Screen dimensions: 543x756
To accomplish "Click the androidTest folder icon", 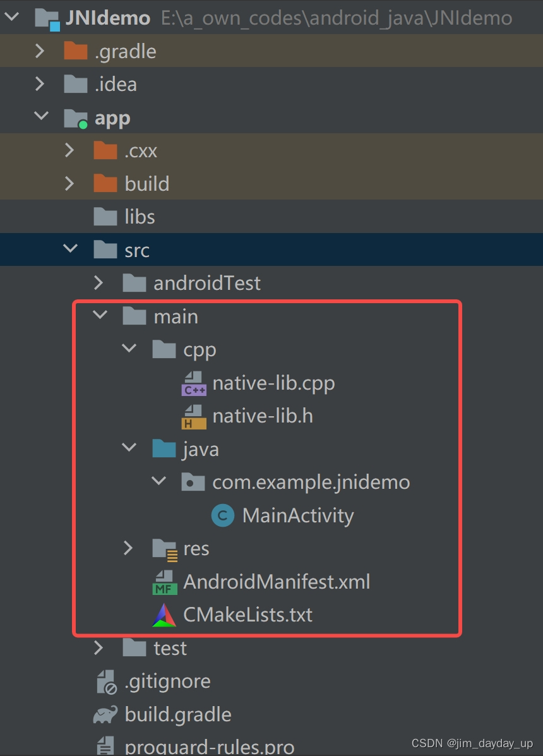I will click(x=134, y=283).
